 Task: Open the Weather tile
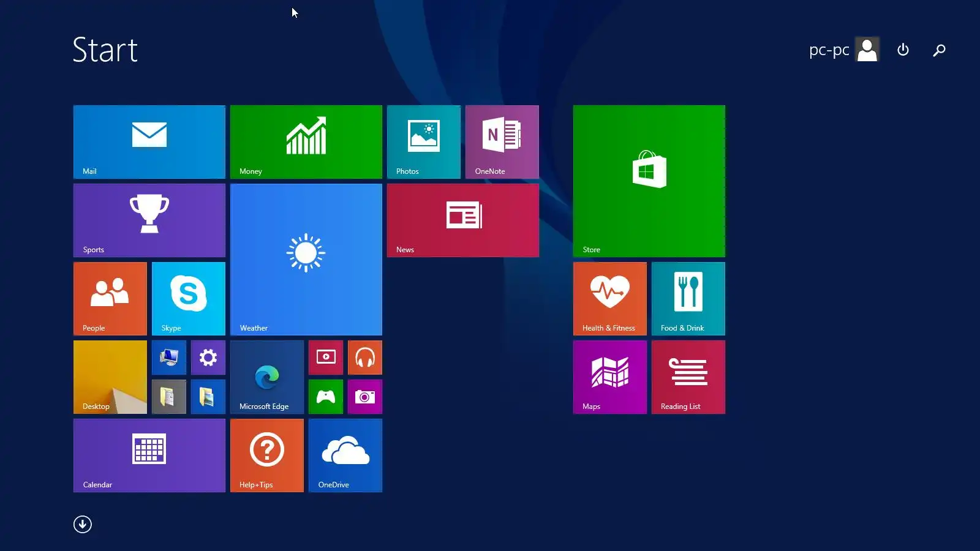[306, 260]
